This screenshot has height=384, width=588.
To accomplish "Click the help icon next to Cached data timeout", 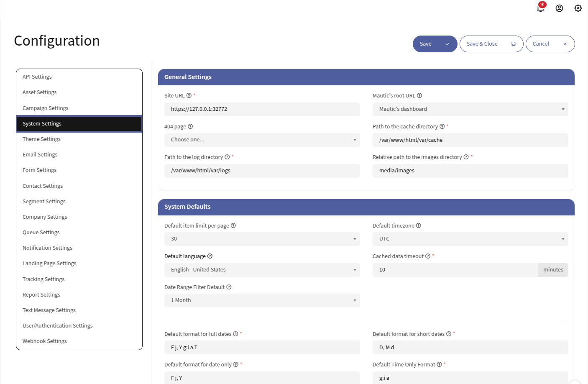I will coord(427,256).
